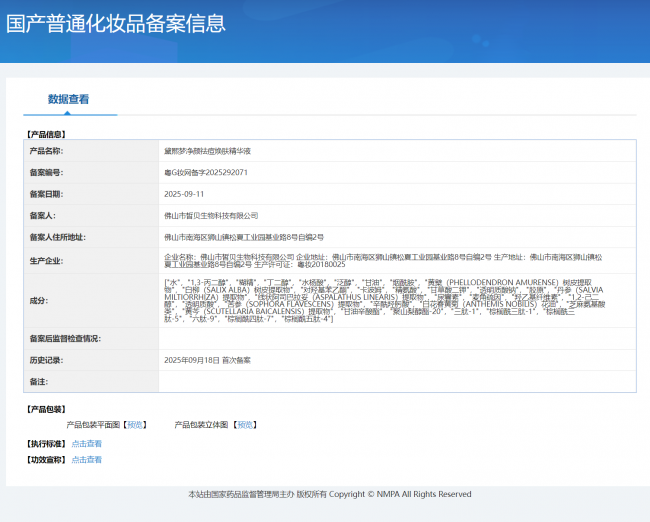
Task: Click the 历史记录 row label
Action: [x=46, y=360]
